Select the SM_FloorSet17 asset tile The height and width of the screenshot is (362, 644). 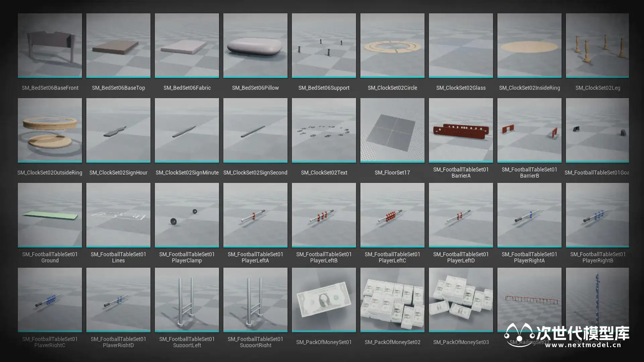coord(392,130)
